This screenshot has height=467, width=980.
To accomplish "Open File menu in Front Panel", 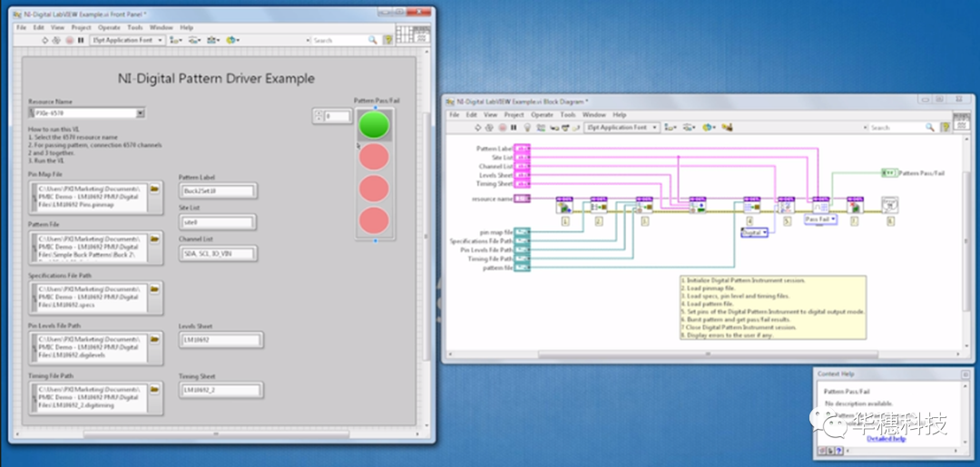I will coord(21,27).
